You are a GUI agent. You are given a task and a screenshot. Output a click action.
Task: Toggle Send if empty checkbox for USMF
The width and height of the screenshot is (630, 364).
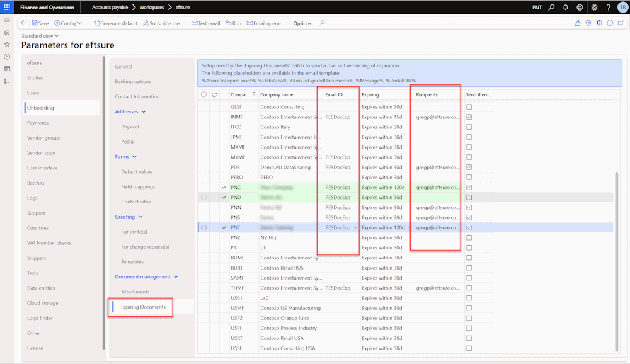click(x=469, y=308)
